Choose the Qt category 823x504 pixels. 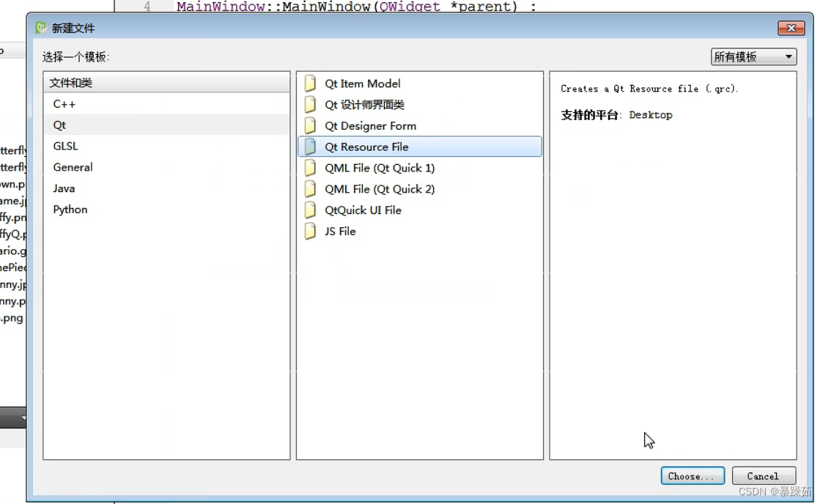[166, 125]
